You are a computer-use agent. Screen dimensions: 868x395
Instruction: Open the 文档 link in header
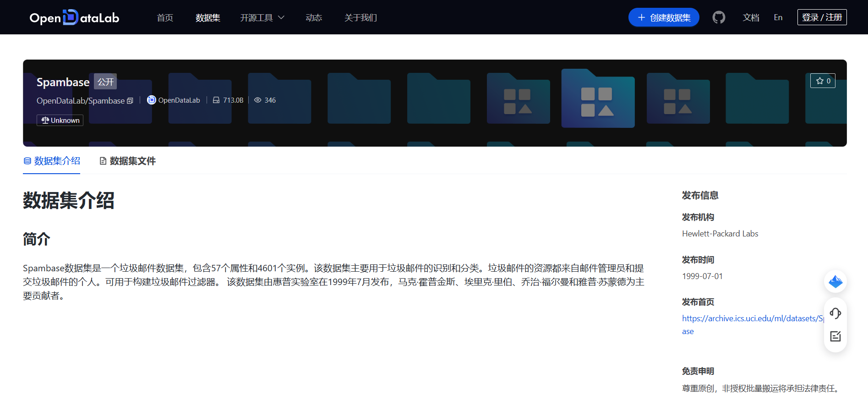pos(751,17)
